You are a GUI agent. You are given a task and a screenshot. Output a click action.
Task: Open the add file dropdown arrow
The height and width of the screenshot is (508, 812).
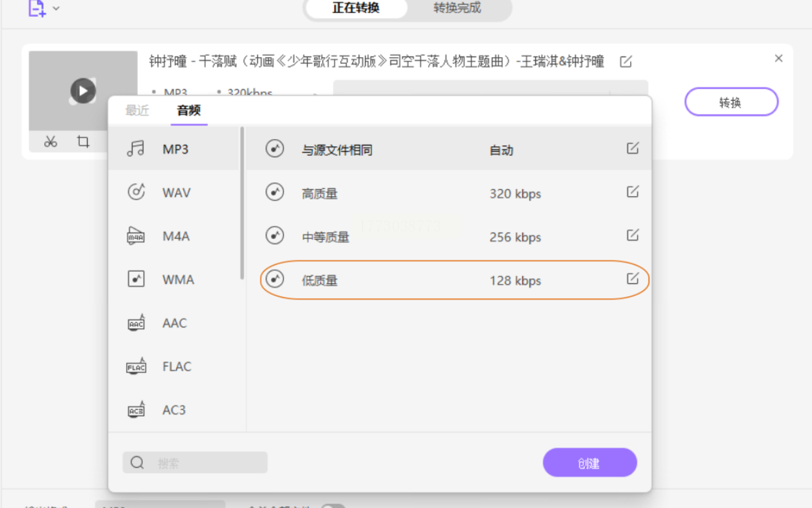56,8
